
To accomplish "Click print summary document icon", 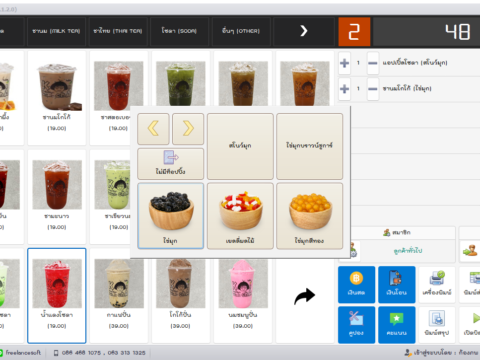I will (437, 318).
